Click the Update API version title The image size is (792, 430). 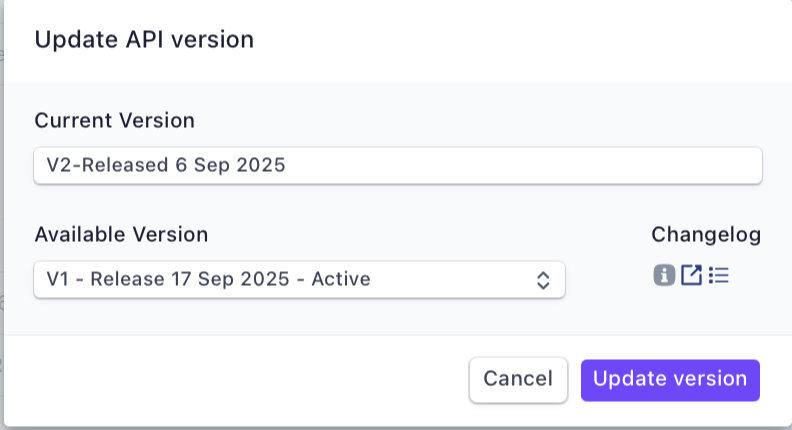[144, 40]
